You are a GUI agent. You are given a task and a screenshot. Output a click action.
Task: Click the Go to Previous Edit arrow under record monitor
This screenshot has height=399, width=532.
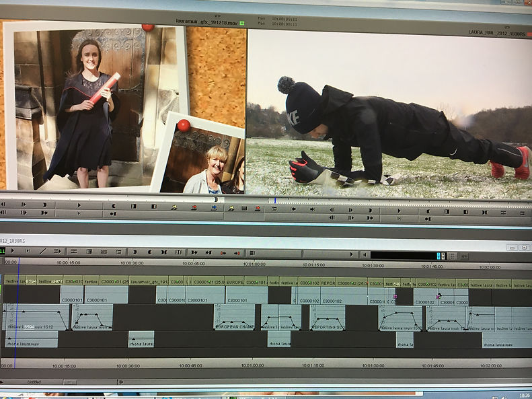coord(293,209)
